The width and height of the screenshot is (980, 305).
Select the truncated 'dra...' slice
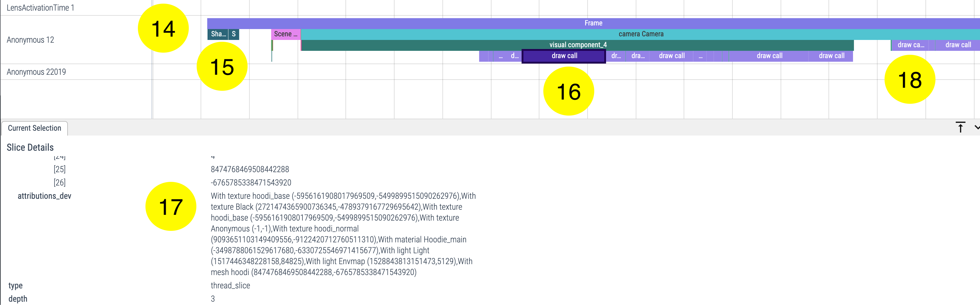coord(638,56)
